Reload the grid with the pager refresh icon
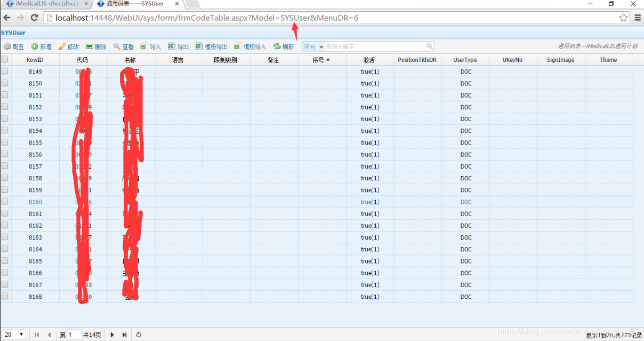This screenshot has width=644, height=341. 139,335
